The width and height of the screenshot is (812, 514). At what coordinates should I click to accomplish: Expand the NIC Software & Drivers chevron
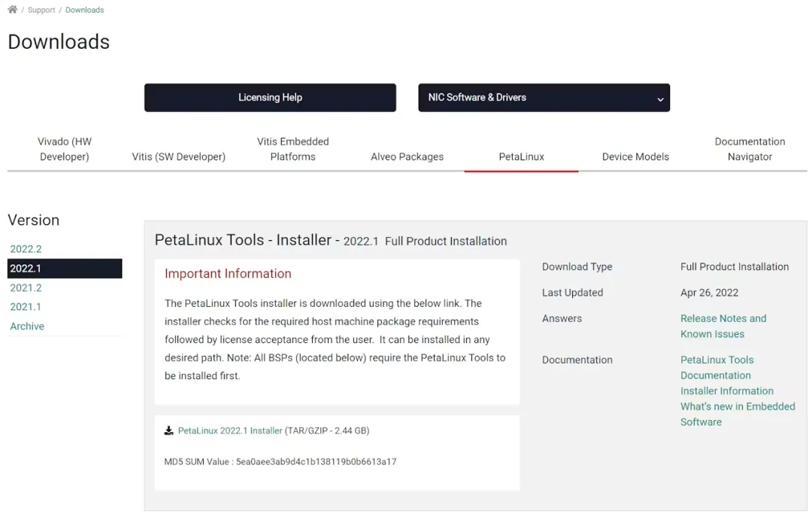(x=660, y=99)
